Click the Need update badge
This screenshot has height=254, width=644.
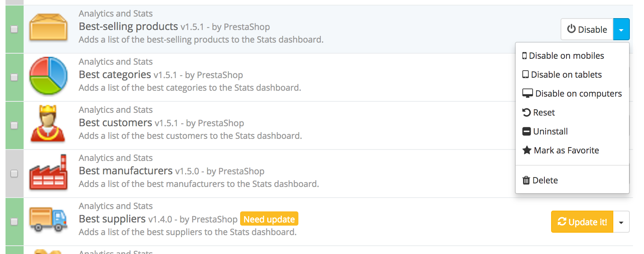[x=269, y=219]
